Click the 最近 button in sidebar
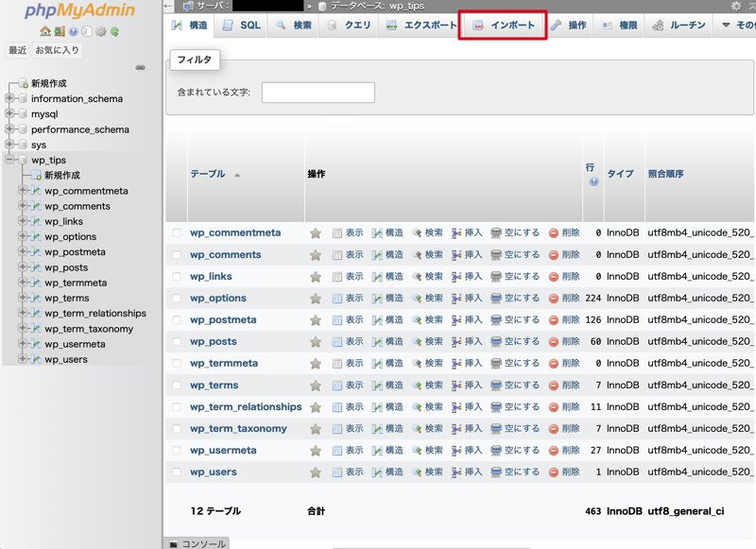This screenshot has width=756, height=549. [17, 50]
